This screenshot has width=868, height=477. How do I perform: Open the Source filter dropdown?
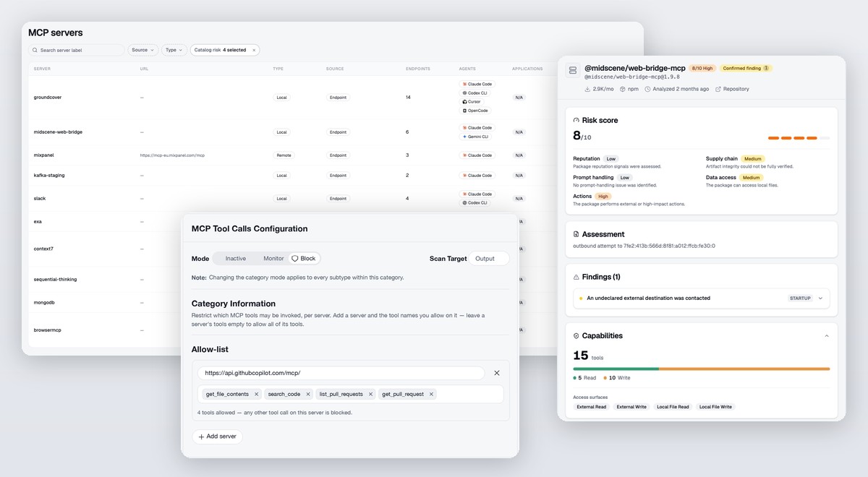[x=143, y=50]
